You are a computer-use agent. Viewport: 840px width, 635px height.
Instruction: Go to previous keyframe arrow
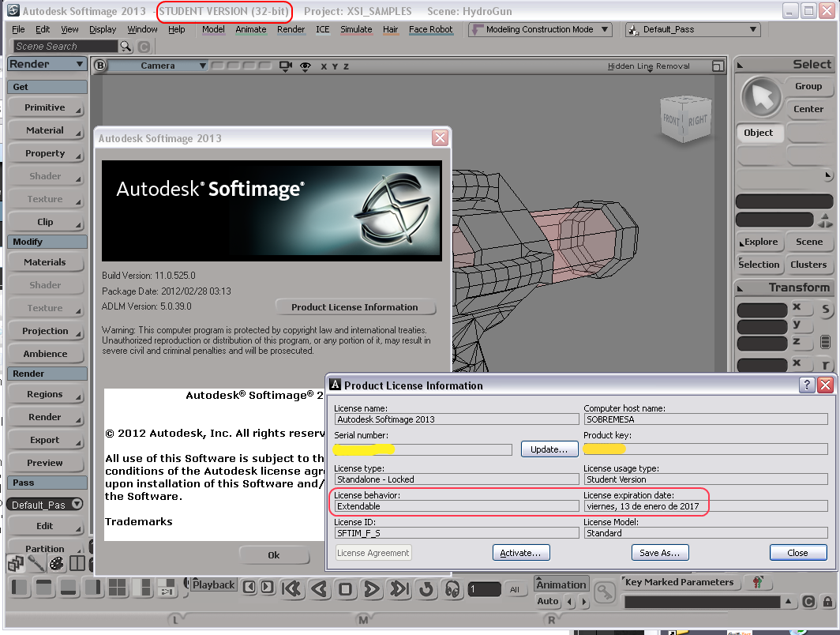pos(570,602)
